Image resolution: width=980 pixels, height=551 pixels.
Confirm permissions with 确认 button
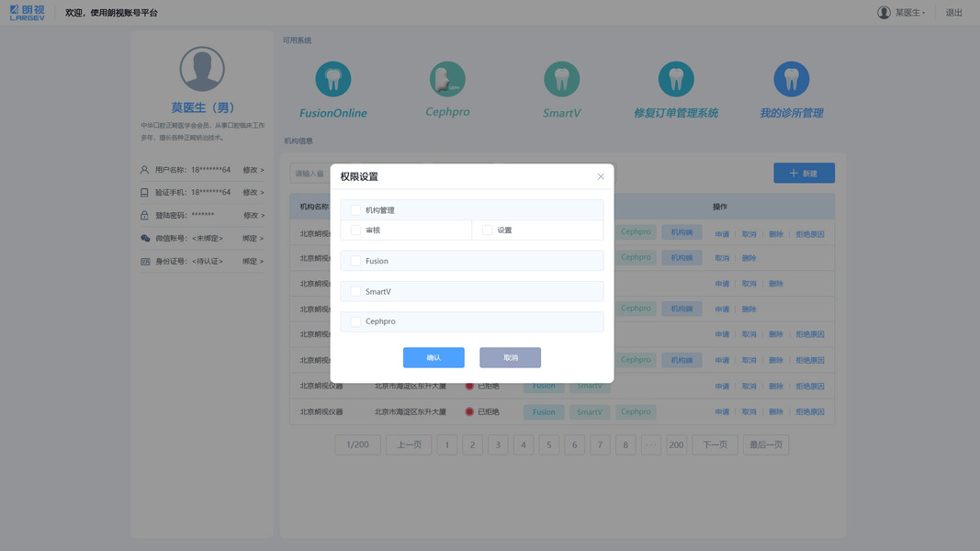(434, 357)
